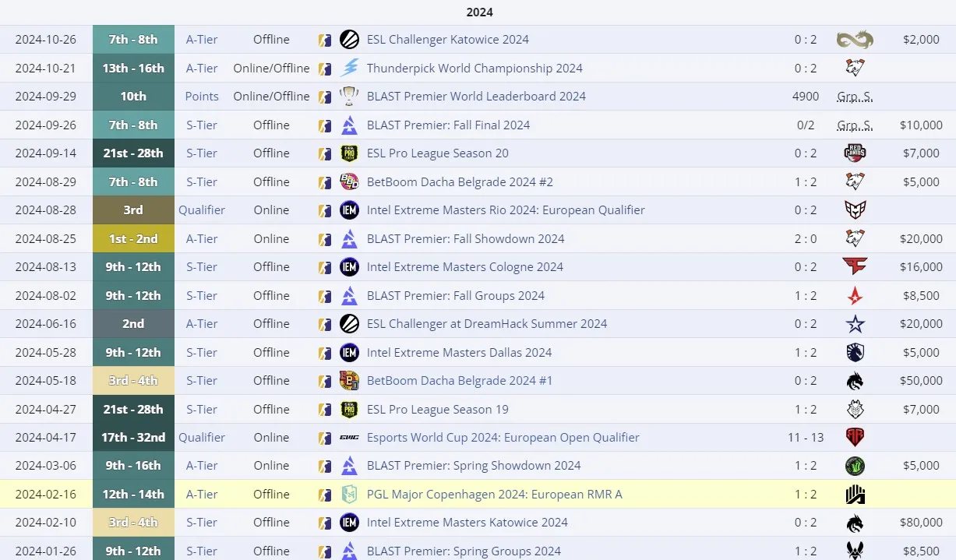Screen dimensions: 956x560
Task: Open ESL Pro League Season 20 link
Action: tap(438, 153)
